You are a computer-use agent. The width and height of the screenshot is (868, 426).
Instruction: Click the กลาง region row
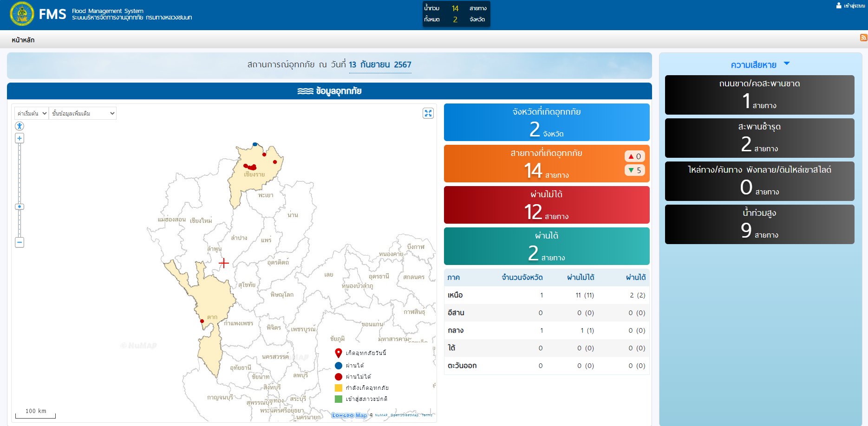547,330
